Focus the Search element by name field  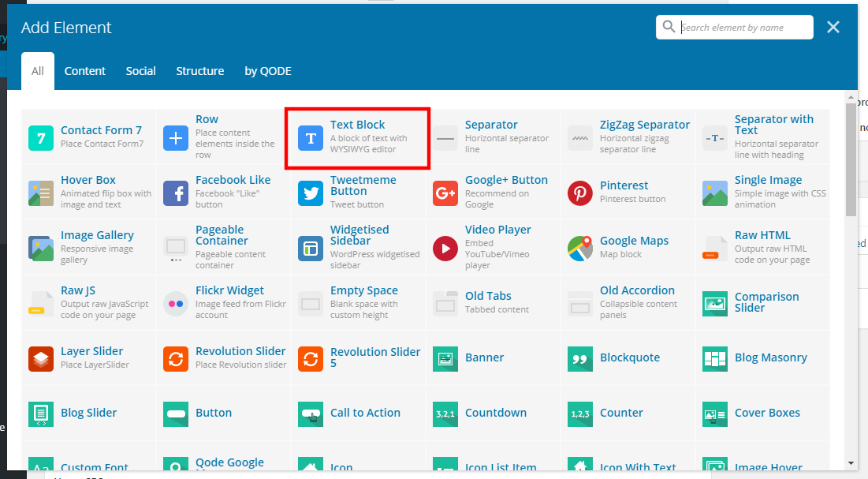click(735, 27)
